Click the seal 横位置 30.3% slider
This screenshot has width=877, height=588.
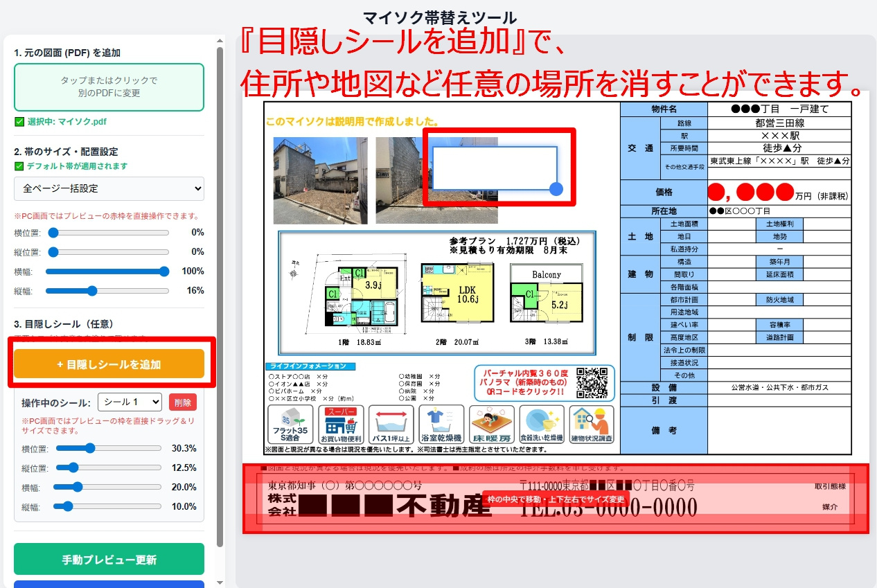point(109,448)
